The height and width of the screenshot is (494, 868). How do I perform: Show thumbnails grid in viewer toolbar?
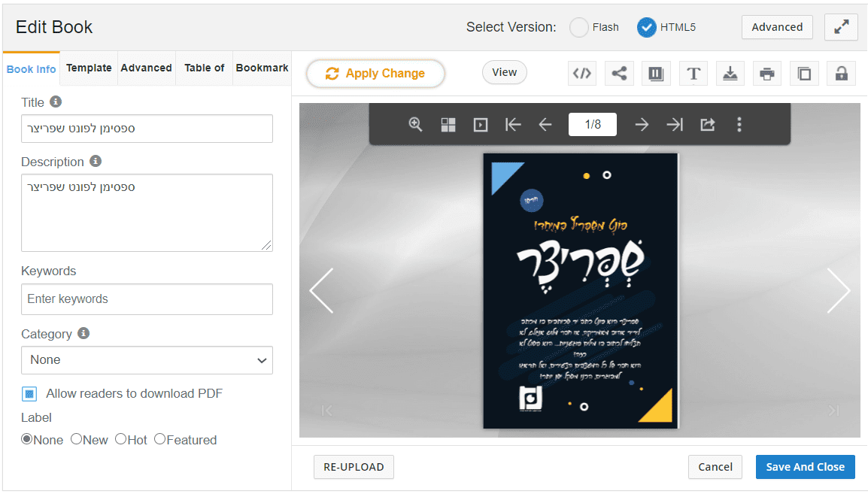pyautogui.click(x=448, y=125)
